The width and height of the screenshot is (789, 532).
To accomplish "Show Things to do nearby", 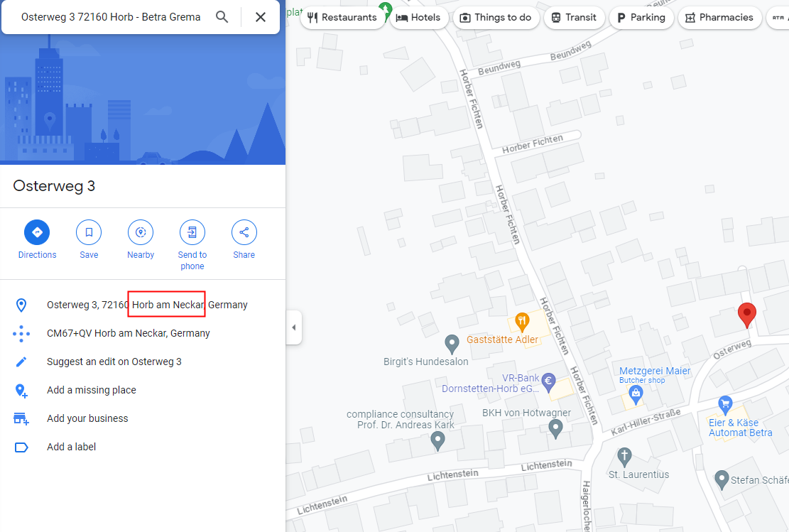I will pyautogui.click(x=496, y=18).
